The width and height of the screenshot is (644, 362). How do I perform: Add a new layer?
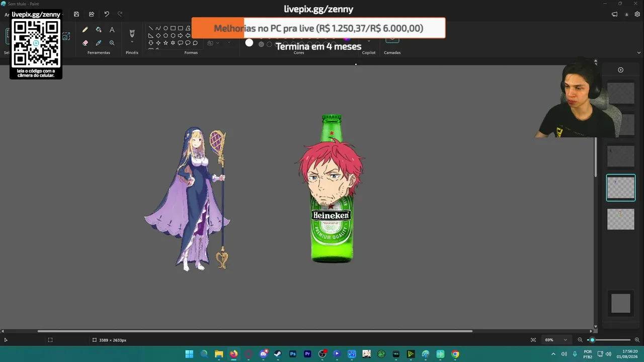click(620, 70)
